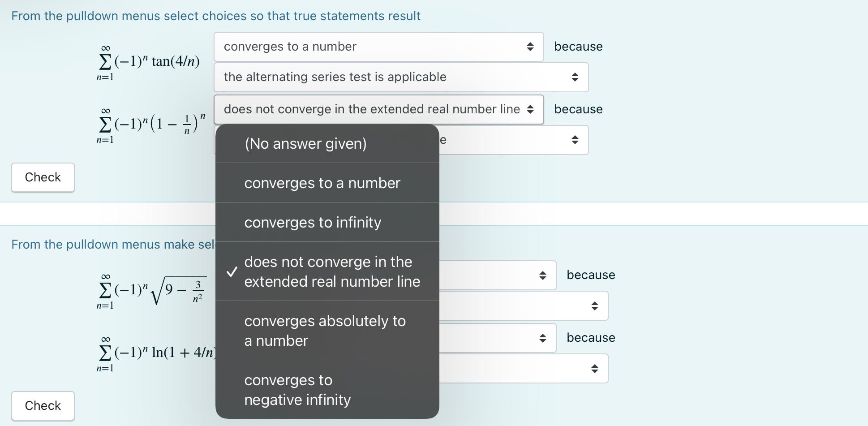
Task: Click the arrow icon next to the ln(1+4/n) series dropdown
Action: pyautogui.click(x=543, y=338)
